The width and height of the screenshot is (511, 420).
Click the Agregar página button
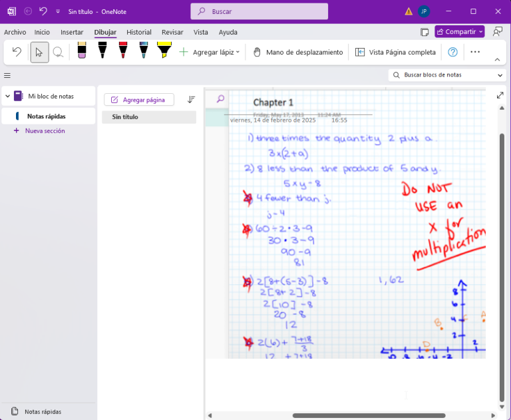(138, 100)
